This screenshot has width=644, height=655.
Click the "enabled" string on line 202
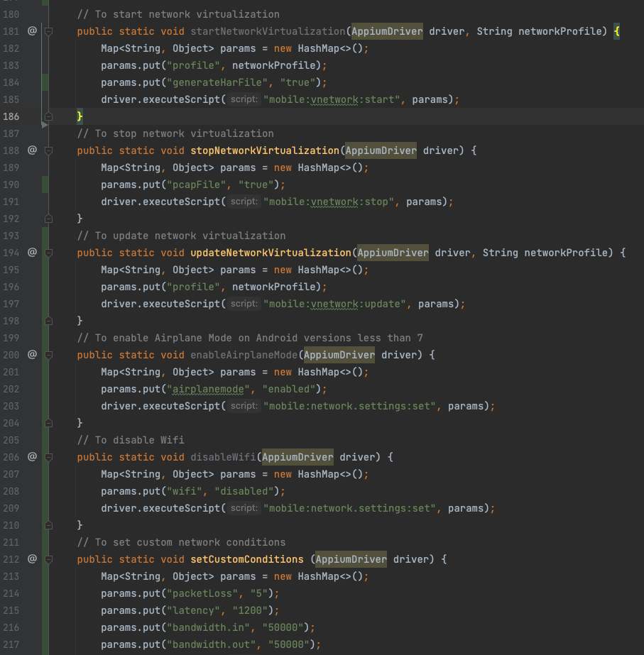289,389
